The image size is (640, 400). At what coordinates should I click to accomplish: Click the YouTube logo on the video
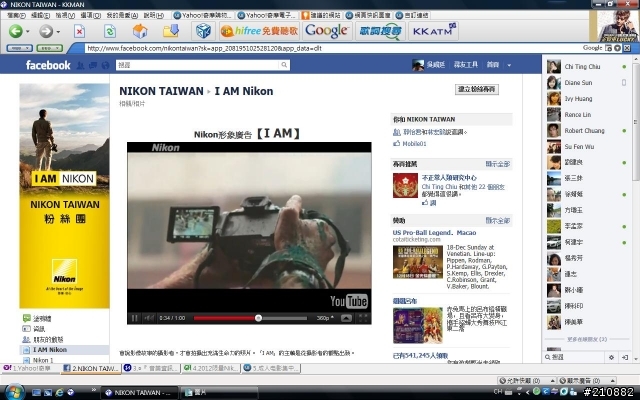pyautogui.click(x=349, y=301)
